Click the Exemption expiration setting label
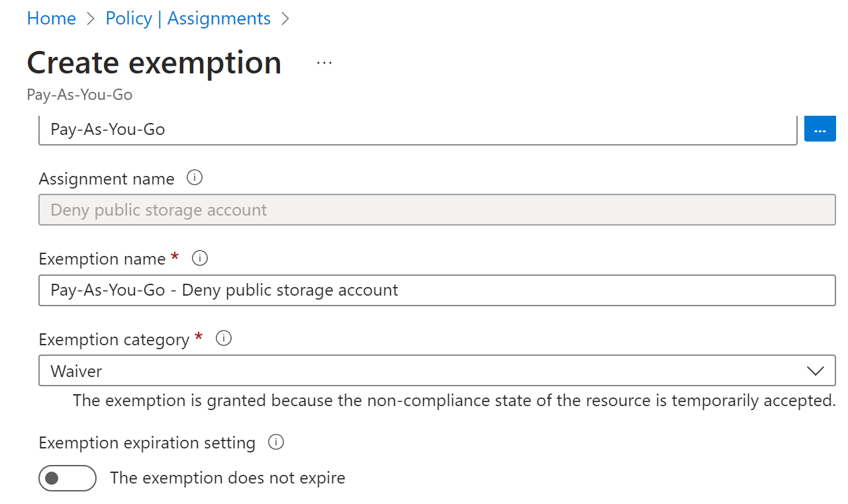The image size is (848, 504). (147, 442)
